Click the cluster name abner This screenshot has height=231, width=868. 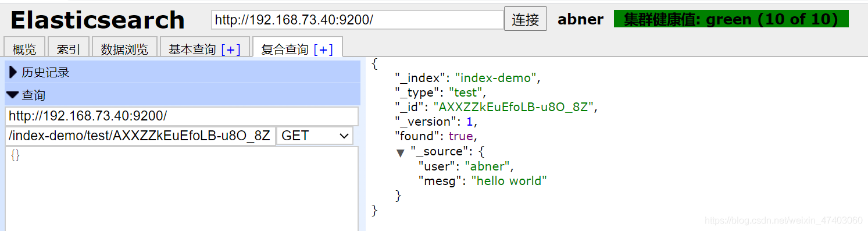point(580,19)
